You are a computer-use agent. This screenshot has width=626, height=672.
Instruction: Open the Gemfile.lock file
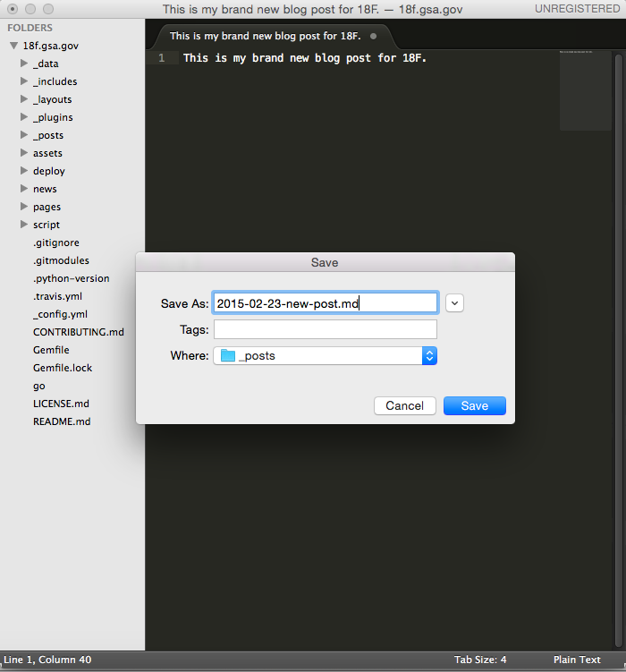[x=63, y=368]
